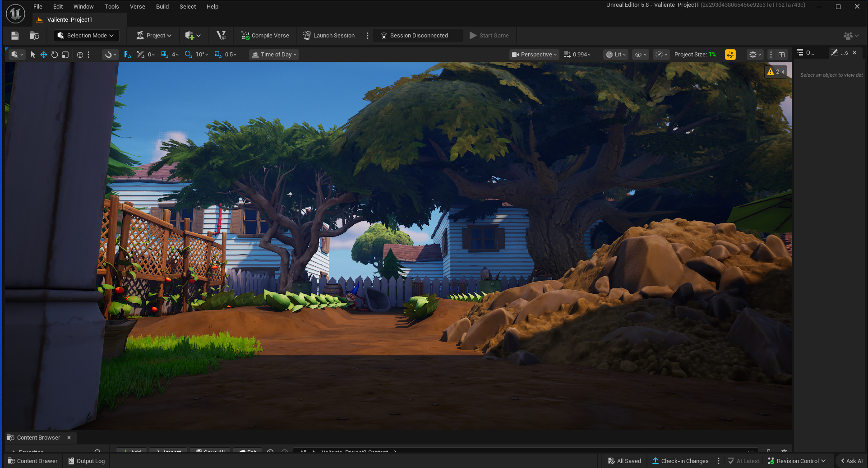Image resolution: width=868 pixels, height=468 pixels.
Task: Open the Lit view mode dropdown
Action: coord(616,55)
